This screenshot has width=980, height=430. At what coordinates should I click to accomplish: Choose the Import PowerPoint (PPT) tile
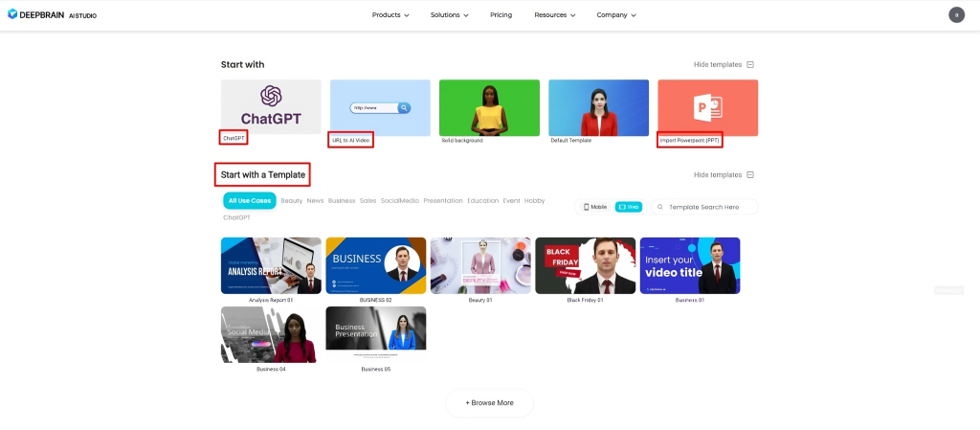tap(707, 106)
